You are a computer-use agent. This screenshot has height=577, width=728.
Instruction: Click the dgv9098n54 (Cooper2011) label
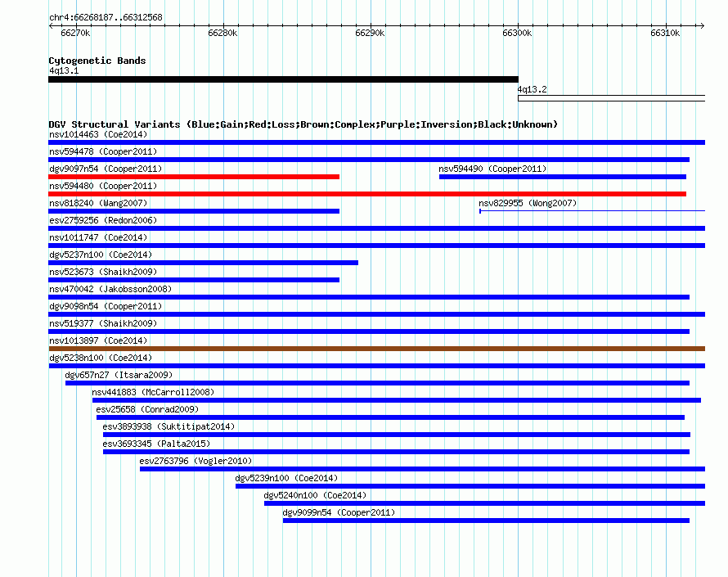[x=106, y=306]
